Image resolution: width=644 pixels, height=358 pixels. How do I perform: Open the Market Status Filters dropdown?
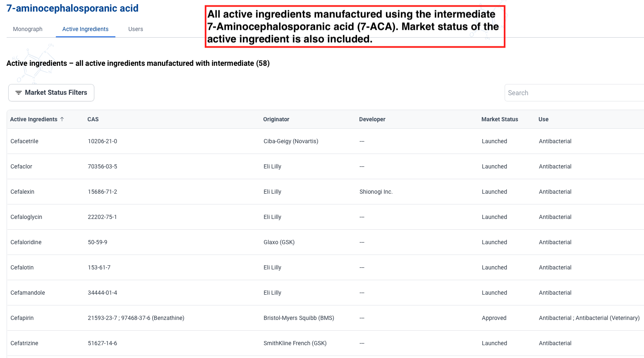coord(51,93)
